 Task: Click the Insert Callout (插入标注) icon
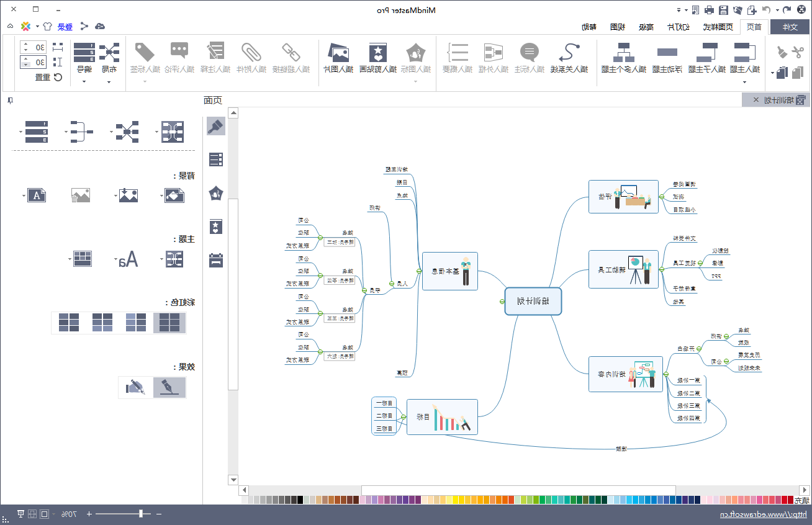(530, 52)
